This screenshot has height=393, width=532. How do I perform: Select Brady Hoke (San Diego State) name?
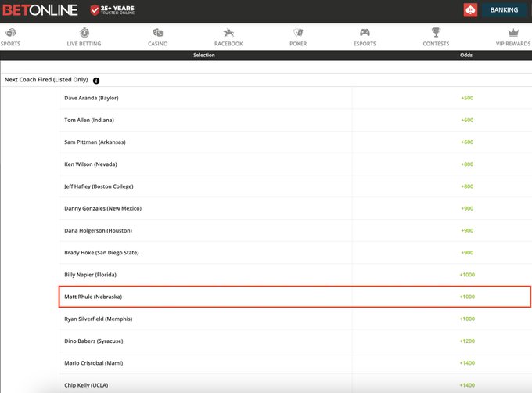click(x=102, y=253)
